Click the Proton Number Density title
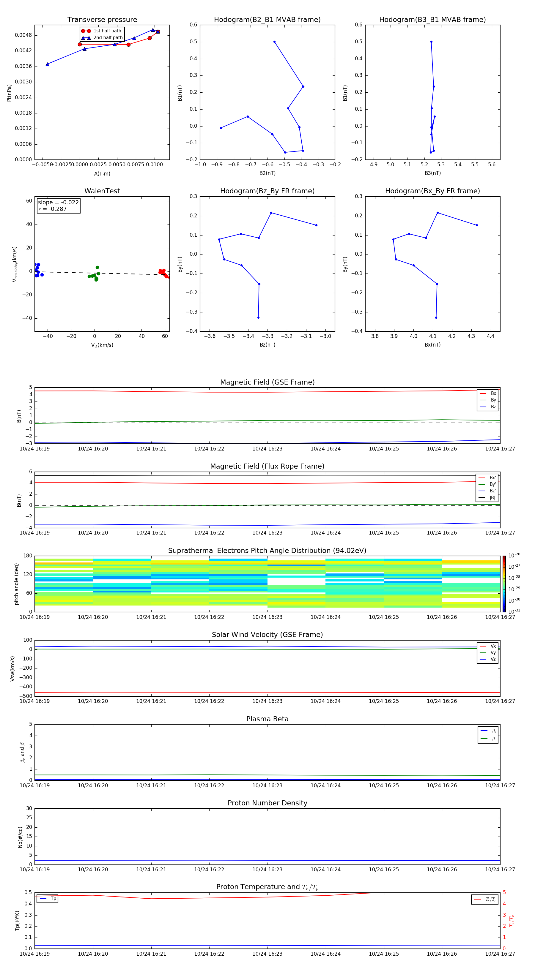This screenshot has width=535, height=980. coord(267,804)
